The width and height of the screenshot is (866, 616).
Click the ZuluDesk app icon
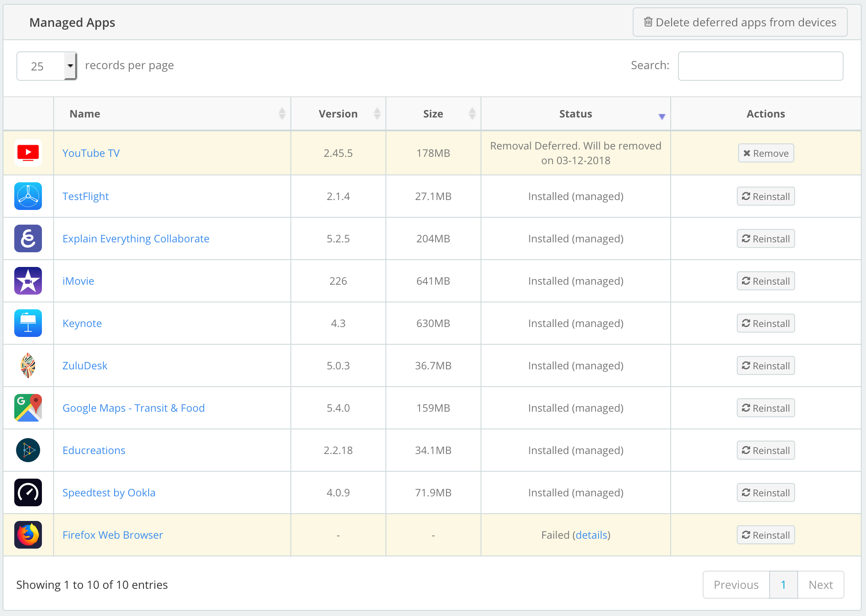point(28,365)
